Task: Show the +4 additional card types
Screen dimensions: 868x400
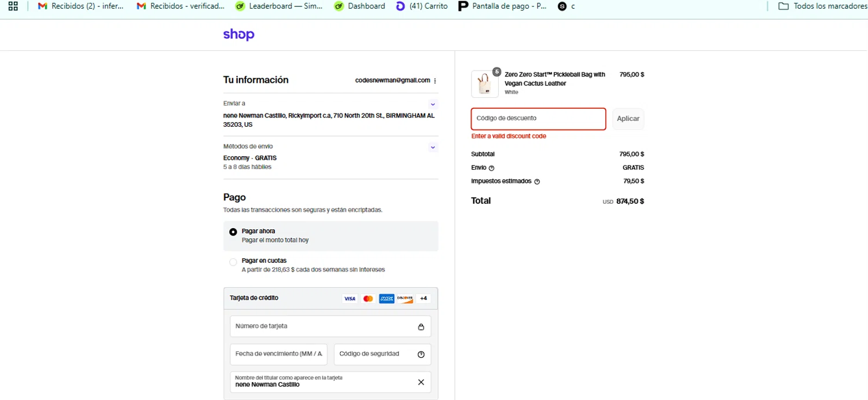Action: coord(424,299)
